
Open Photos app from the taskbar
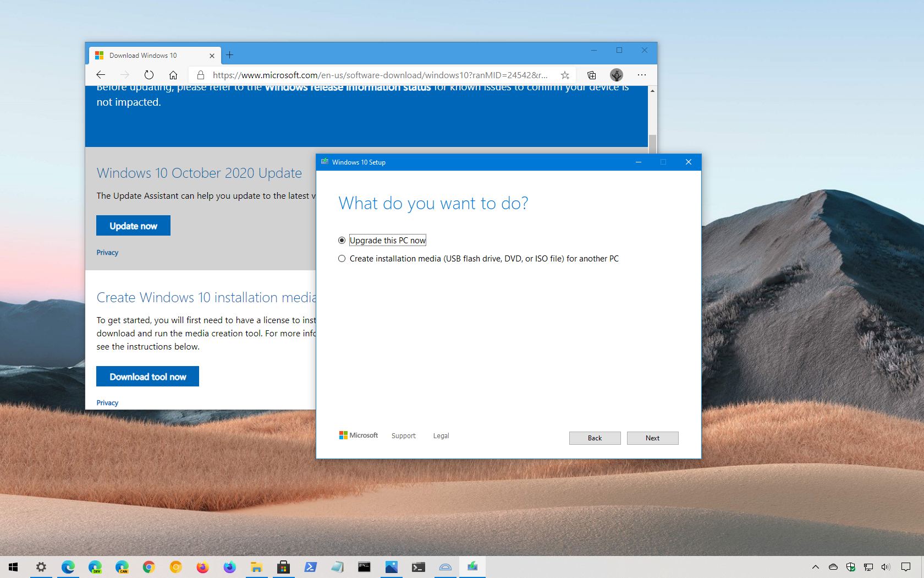click(392, 567)
